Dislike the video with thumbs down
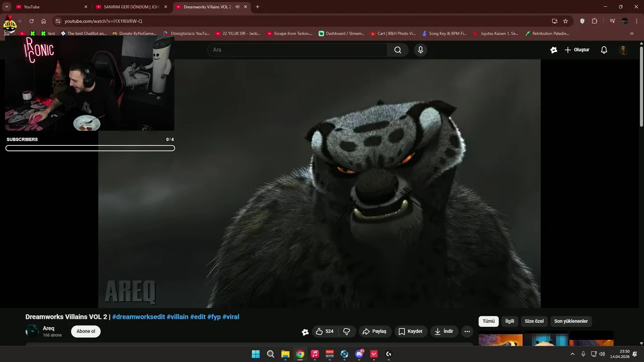The height and width of the screenshot is (362, 644). (347, 331)
